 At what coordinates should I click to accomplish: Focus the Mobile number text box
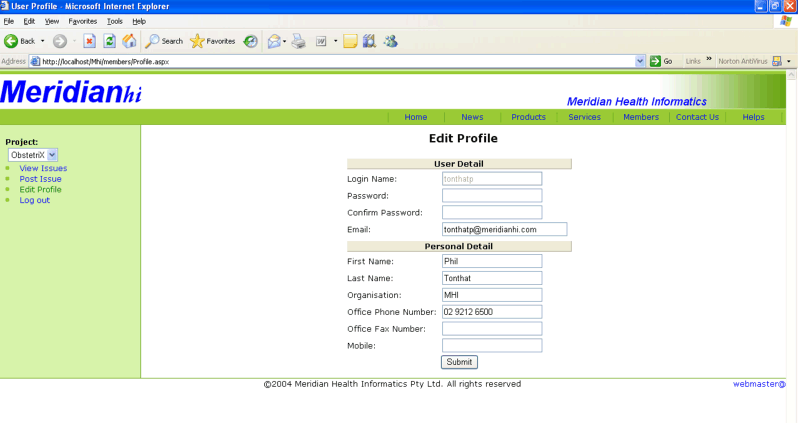click(x=491, y=345)
